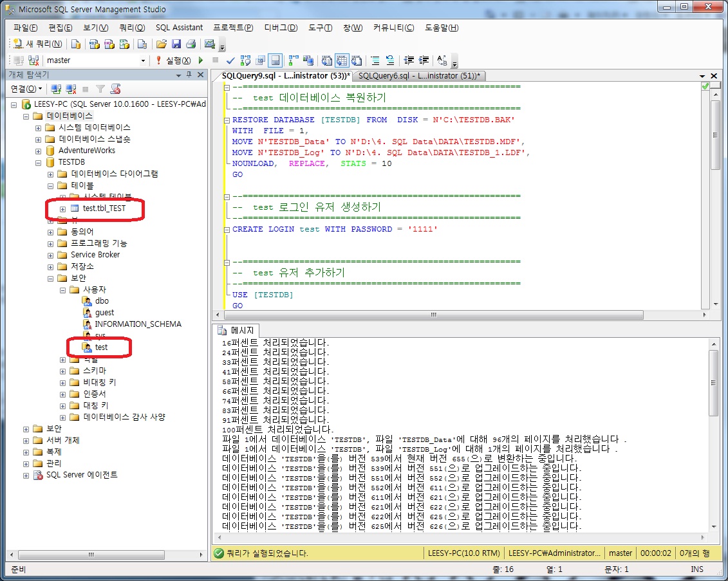
Task: Open the SQL Assistant menu
Action: tap(179, 28)
